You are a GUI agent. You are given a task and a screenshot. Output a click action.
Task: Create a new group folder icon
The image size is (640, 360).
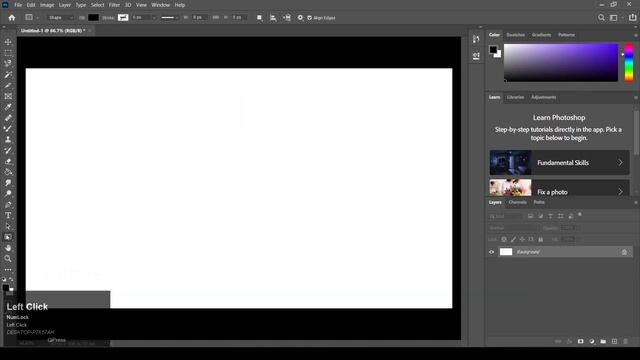tap(603, 341)
